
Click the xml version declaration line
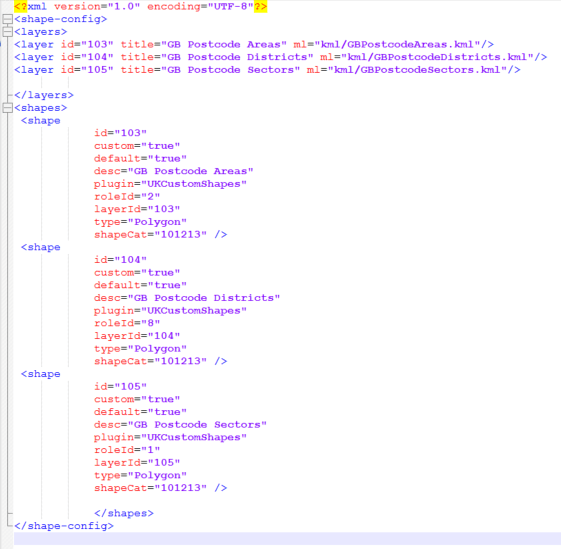click(140, 6)
